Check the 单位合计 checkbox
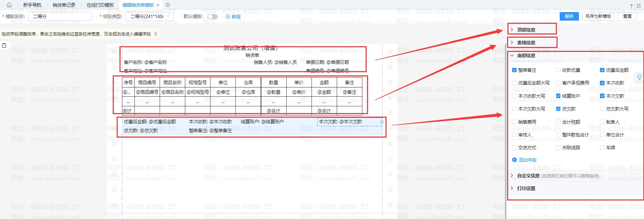 click(602, 135)
